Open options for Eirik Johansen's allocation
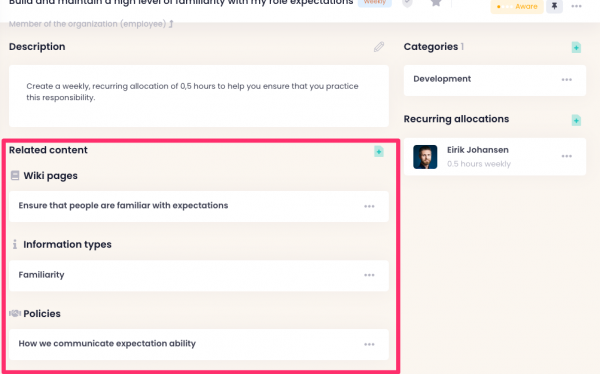 [566, 156]
